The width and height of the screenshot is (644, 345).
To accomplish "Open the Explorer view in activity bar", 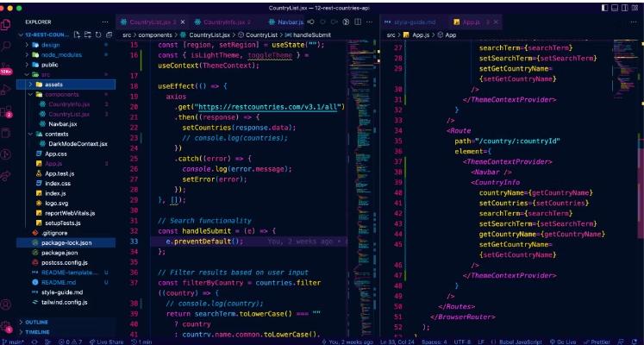I will coord(6,24).
